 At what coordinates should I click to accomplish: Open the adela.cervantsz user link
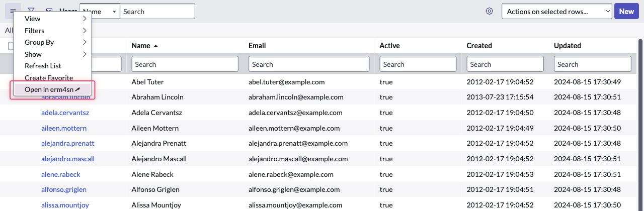[x=65, y=113]
